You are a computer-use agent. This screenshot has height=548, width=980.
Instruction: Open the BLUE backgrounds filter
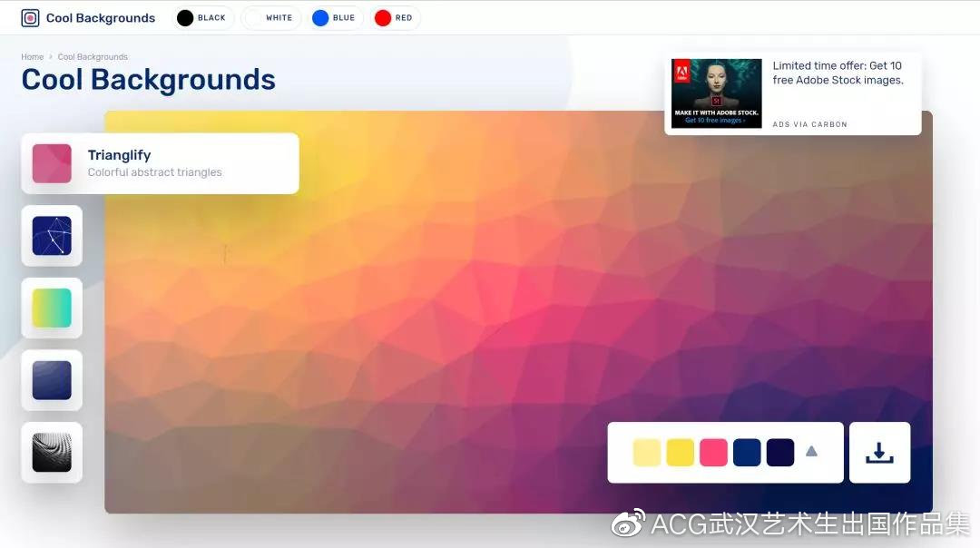point(337,17)
